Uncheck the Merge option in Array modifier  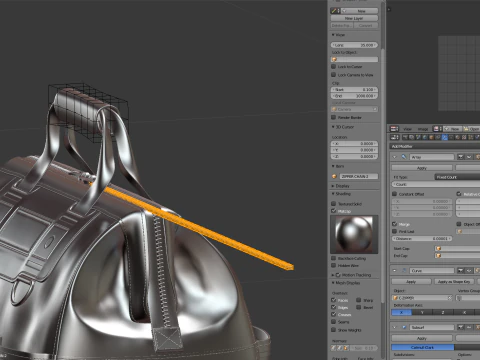click(x=394, y=224)
